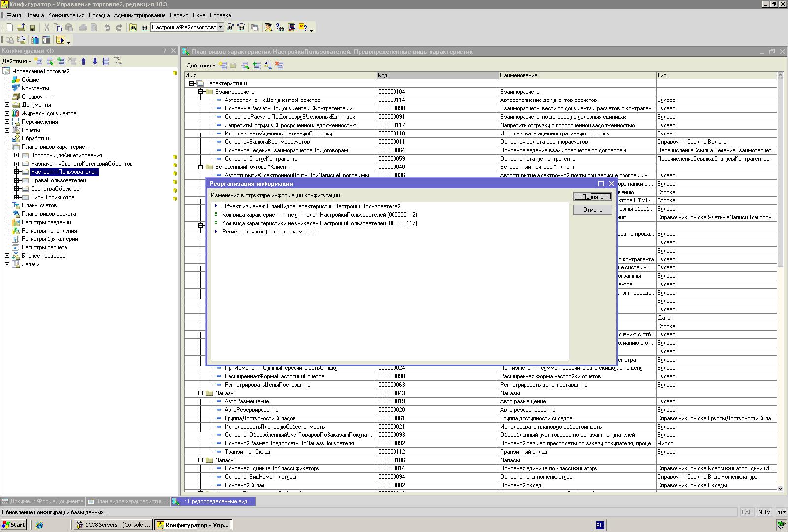This screenshot has height=532, width=788.
Task: Switch to the План видов характеристик tab
Action: point(128,501)
